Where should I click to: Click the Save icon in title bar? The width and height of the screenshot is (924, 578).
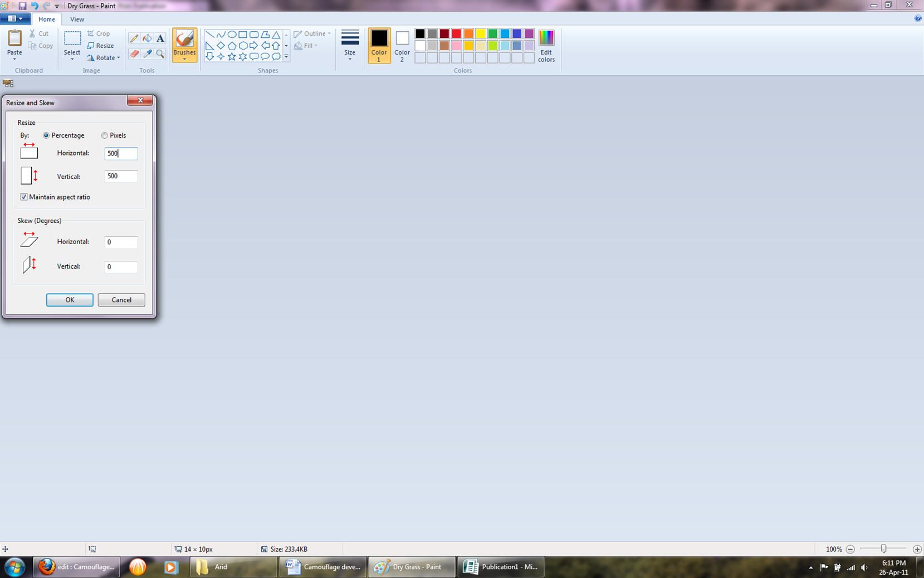click(x=22, y=6)
